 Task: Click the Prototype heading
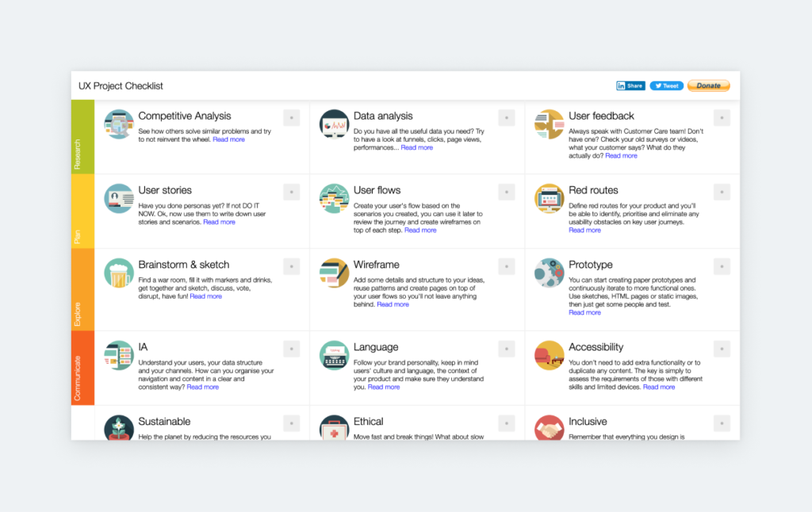pyautogui.click(x=590, y=265)
